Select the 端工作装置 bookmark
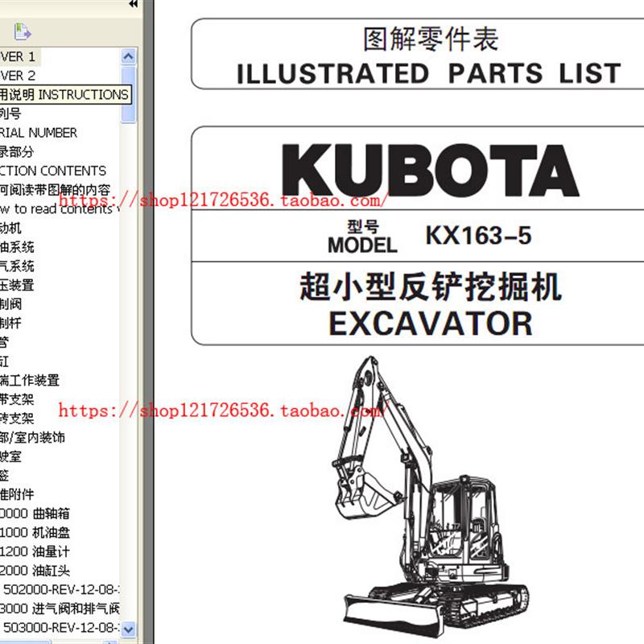Image resolution: width=644 pixels, height=644 pixels. point(30,380)
